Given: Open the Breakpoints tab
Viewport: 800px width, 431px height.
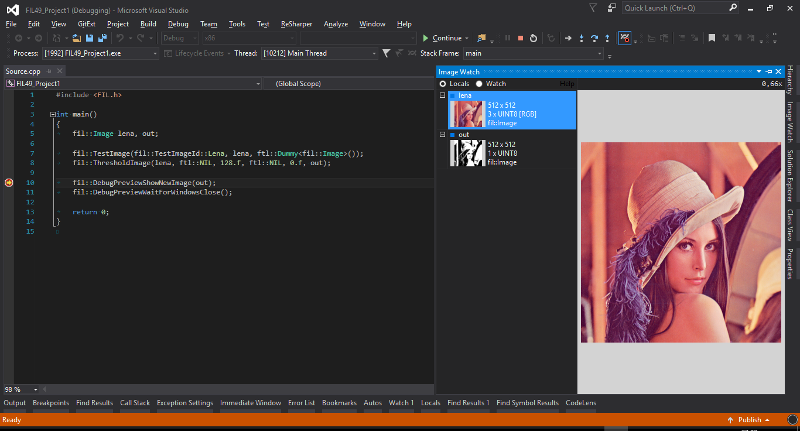Looking at the screenshot, I should pos(51,403).
